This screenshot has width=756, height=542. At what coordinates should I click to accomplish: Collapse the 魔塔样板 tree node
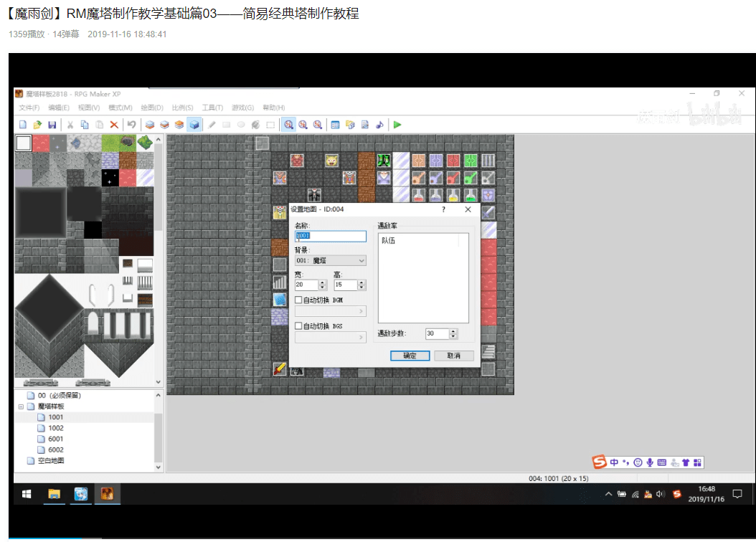click(x=21, y=406)
